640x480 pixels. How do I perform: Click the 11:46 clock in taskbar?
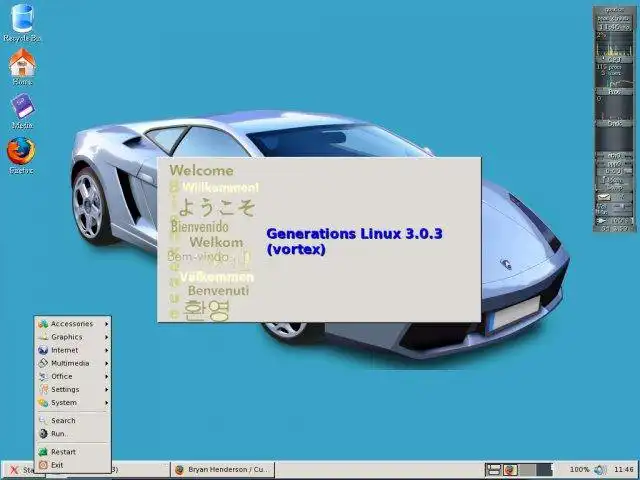click(624, 470)
